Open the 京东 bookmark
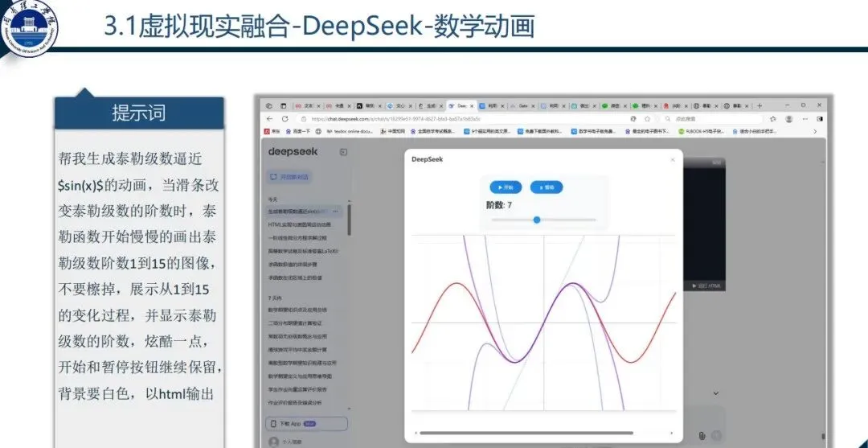868x448 pixels. [x=272, y=132]
